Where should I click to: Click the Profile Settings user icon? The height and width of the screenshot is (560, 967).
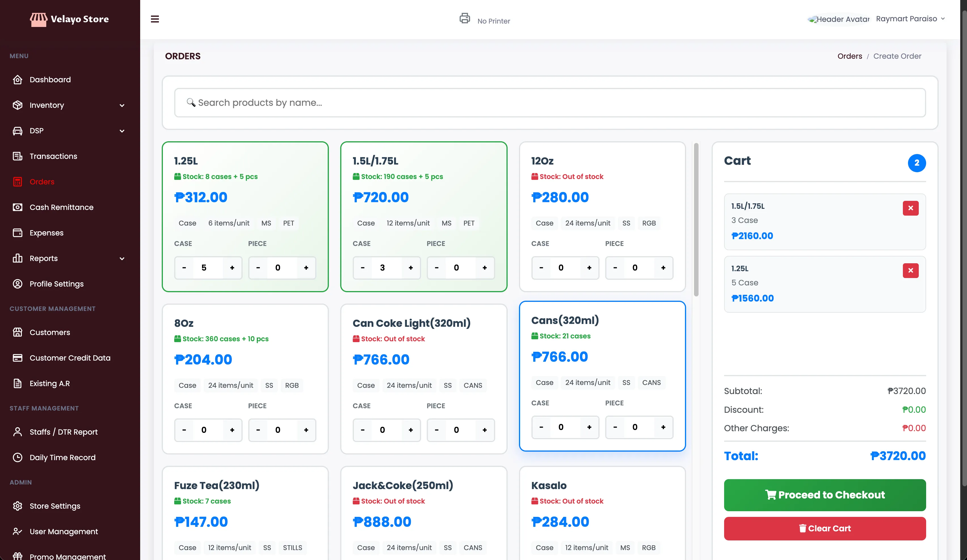18,284
